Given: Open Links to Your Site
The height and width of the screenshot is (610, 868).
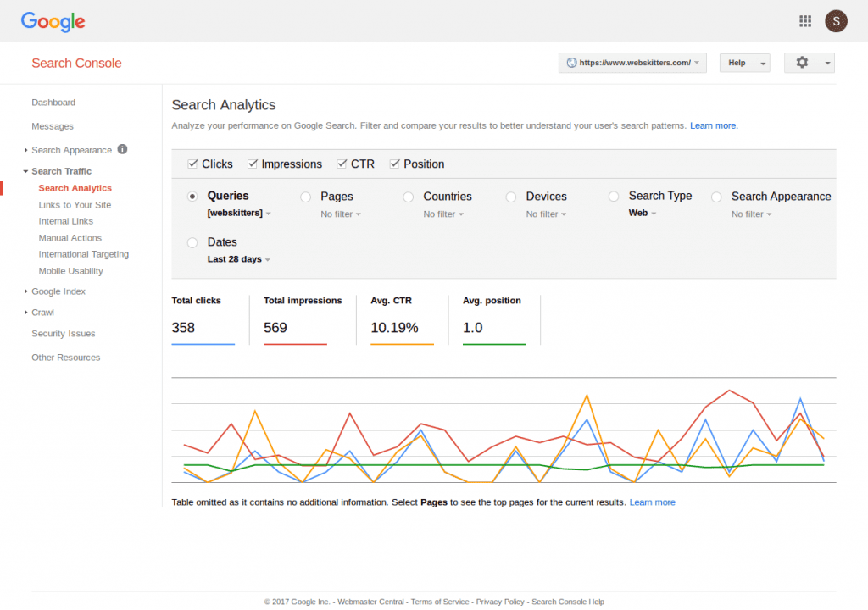Looking at the screenshot, I should pos(75,205).
